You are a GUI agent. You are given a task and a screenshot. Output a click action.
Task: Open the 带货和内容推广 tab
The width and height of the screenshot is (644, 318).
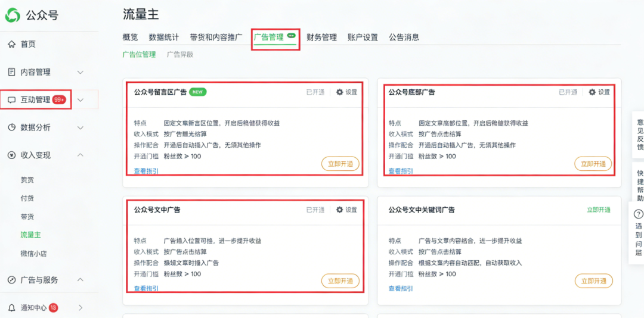216,38
